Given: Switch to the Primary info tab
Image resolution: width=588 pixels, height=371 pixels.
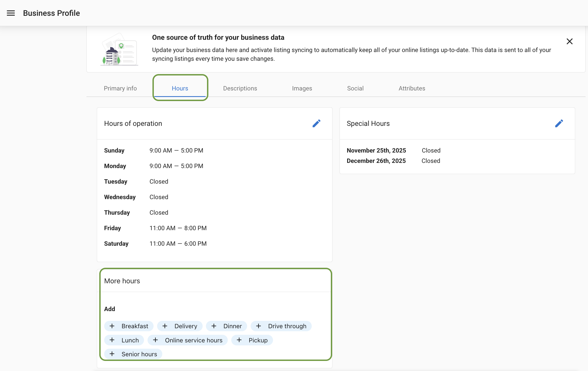Looking at the screenshot, I should (120, 88).
